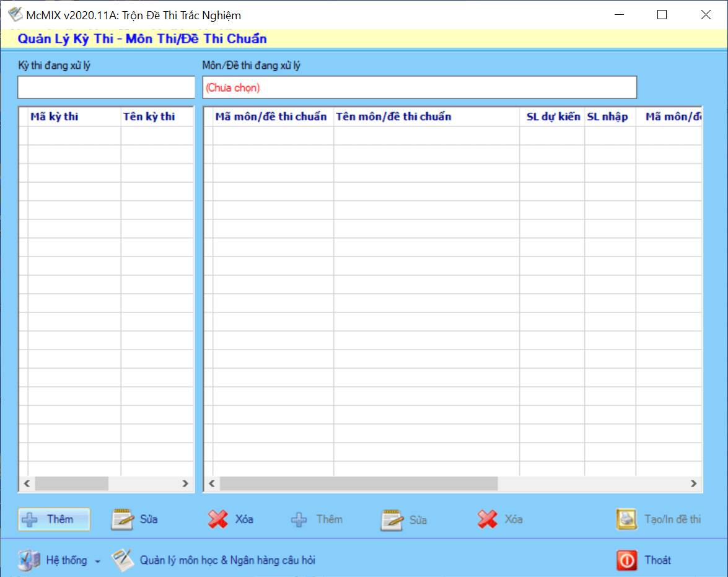Click the SL dự kiến column header

click(552, 117)
